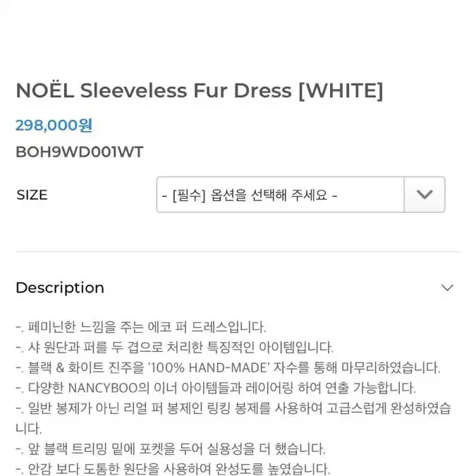Open the SIZE option dropdown

click(x=300, y=195)
